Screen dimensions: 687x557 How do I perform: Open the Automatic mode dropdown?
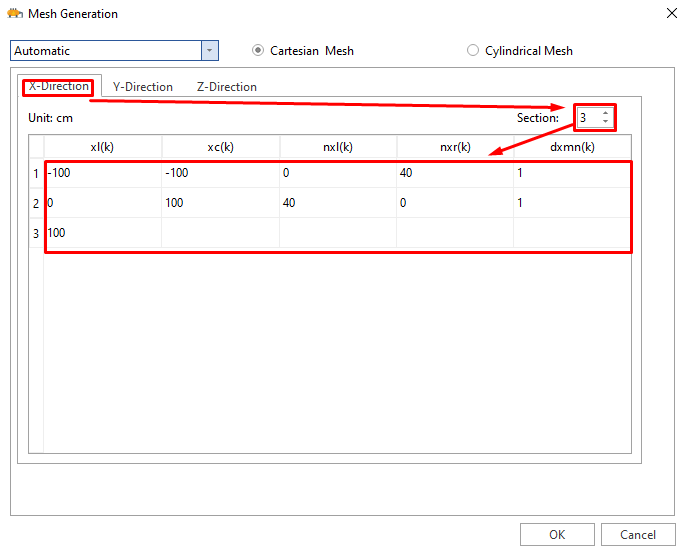tap(209, 50)
